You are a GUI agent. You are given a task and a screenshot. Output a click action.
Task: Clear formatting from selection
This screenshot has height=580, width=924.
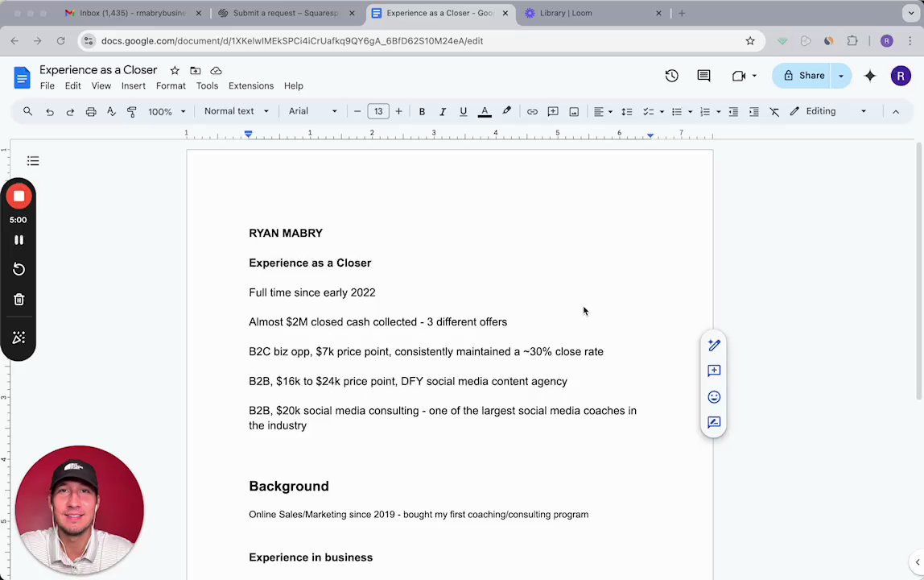click(x=774, y=111)
